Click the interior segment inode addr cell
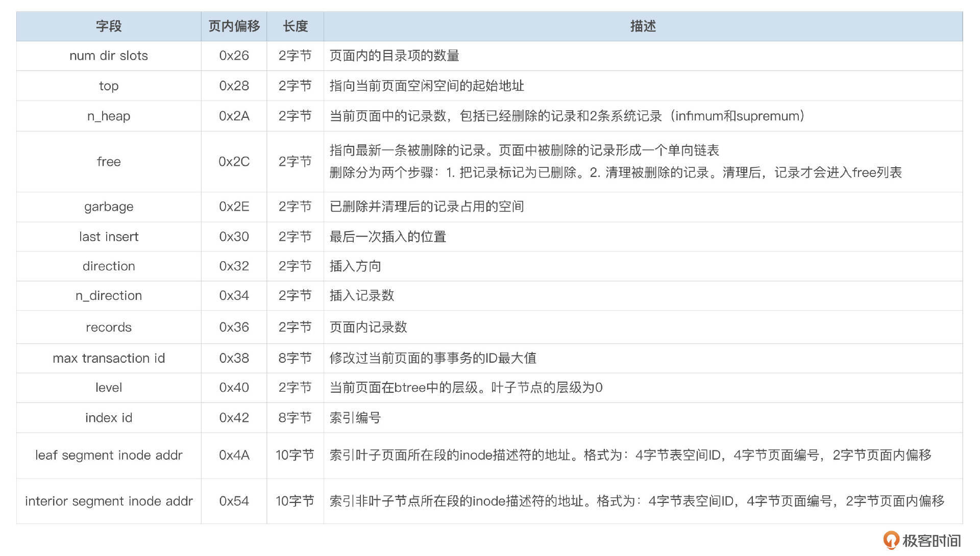Viewport: 980px width, 556px height. pyautogui.click(x=109, y=501)
